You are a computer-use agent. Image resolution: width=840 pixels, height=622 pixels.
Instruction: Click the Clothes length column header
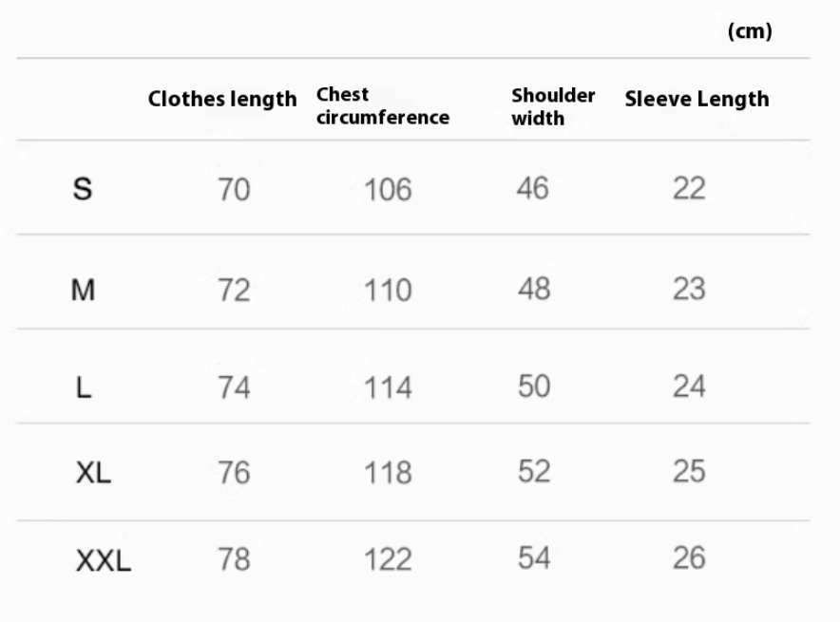click(222, 100)
